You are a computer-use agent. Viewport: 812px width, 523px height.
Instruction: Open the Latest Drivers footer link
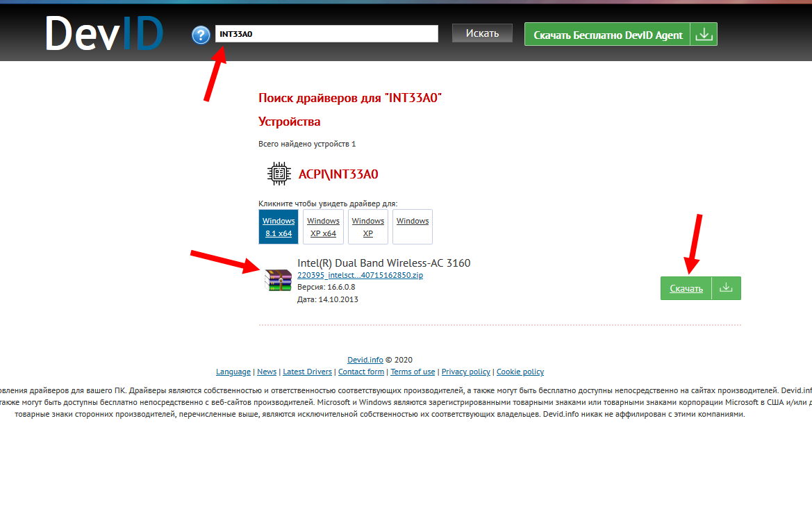click(307, 372)
